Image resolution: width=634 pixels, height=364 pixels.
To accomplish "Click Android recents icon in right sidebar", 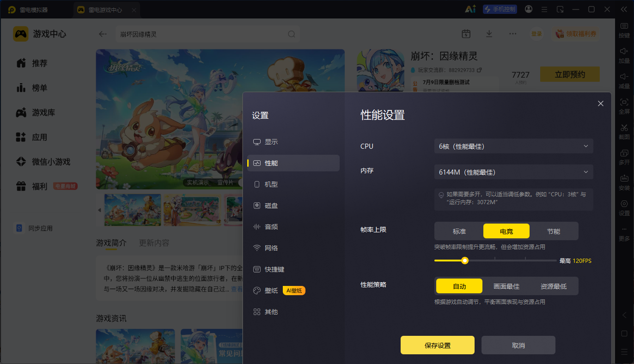I will click(x=624, y=352).
